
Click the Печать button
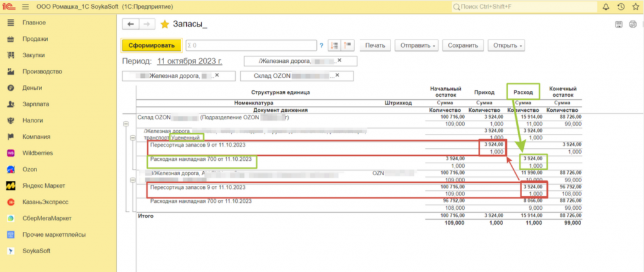click(x=375, y=46)
